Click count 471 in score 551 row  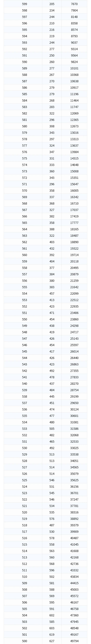52,313
